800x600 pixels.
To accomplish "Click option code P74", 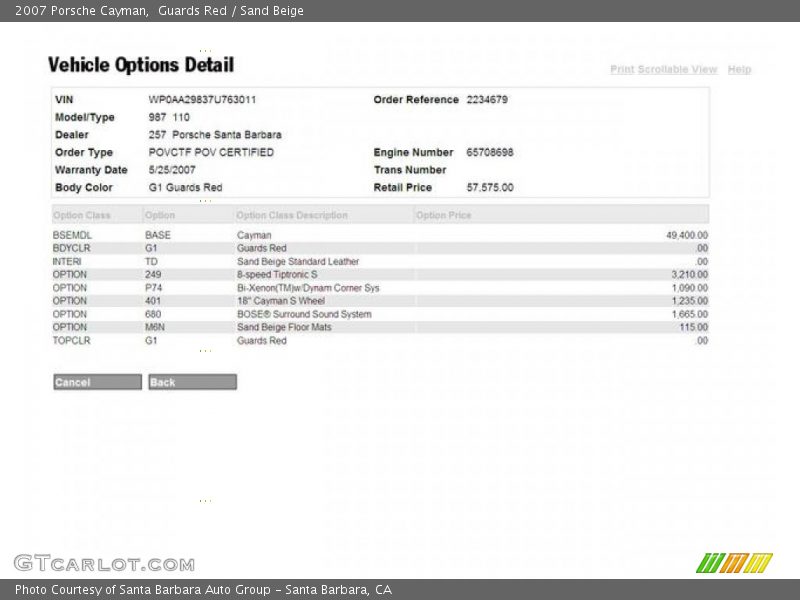I will pos(154,288).
